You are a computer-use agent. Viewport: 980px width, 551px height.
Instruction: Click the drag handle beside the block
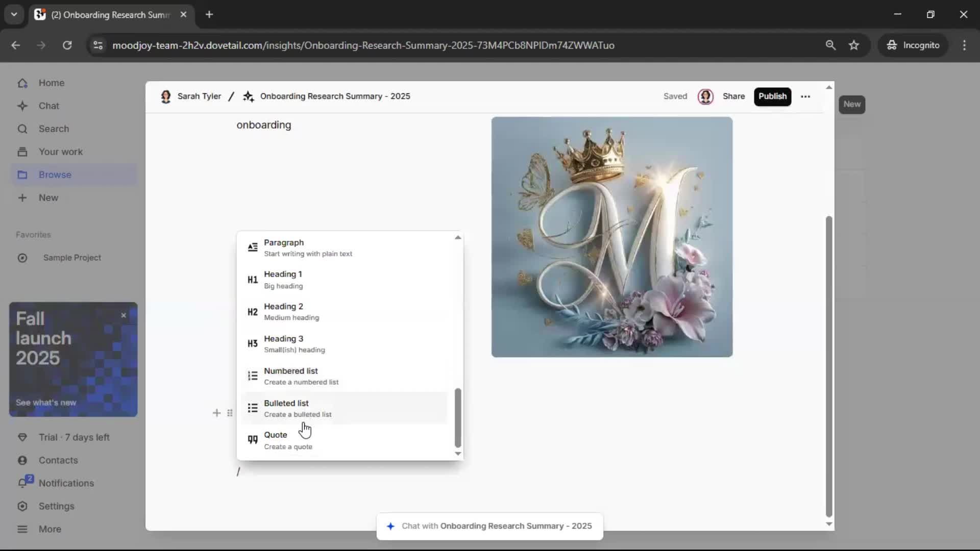pyautogui.click(x=230, y=413)
